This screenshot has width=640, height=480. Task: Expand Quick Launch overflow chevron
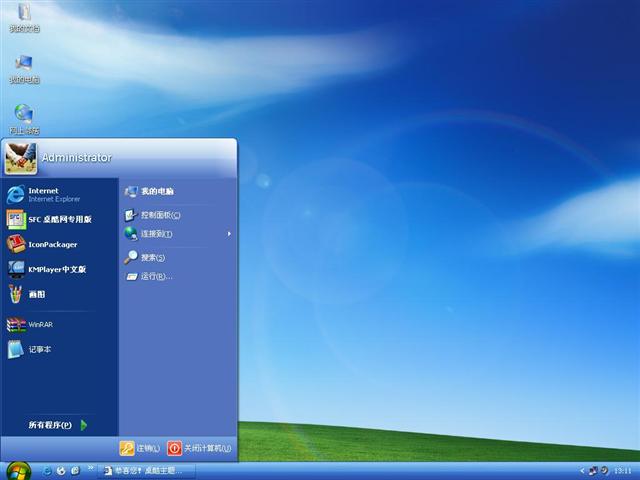tap(91, 468)
